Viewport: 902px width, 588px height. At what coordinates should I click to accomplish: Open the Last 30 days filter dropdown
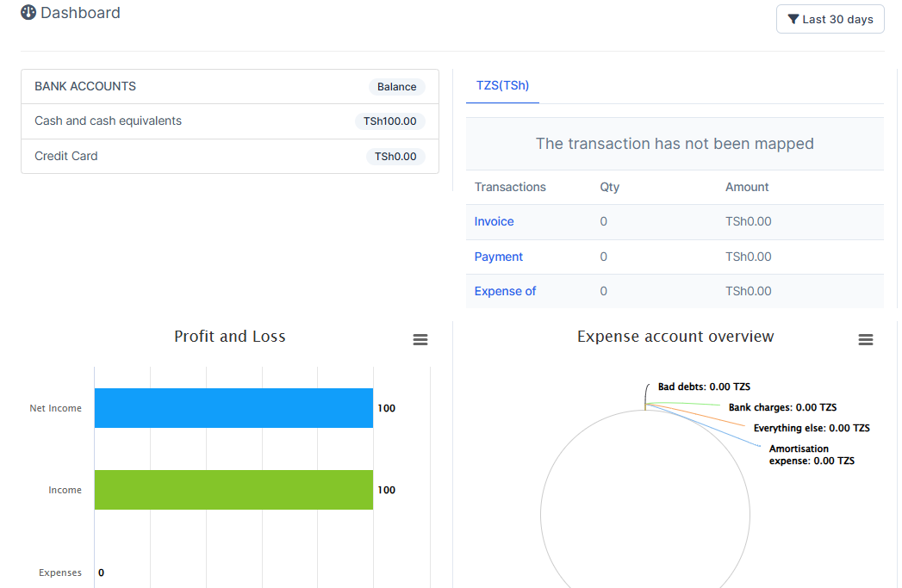point(830,19)
